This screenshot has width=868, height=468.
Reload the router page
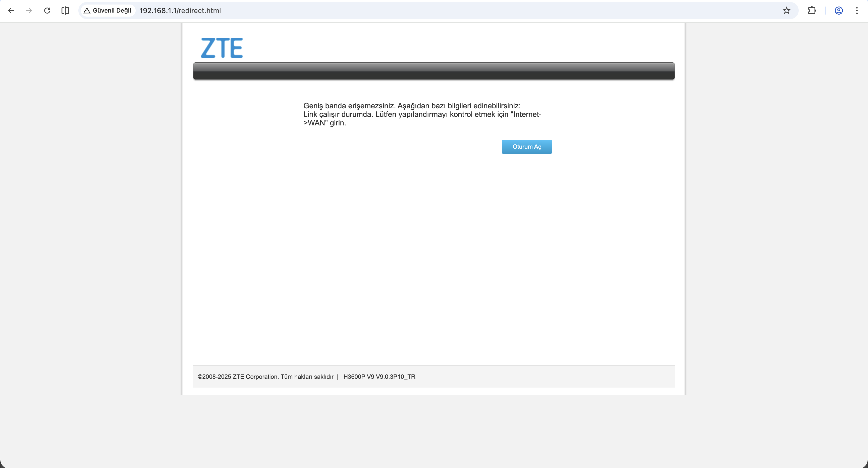click(47, 11)
